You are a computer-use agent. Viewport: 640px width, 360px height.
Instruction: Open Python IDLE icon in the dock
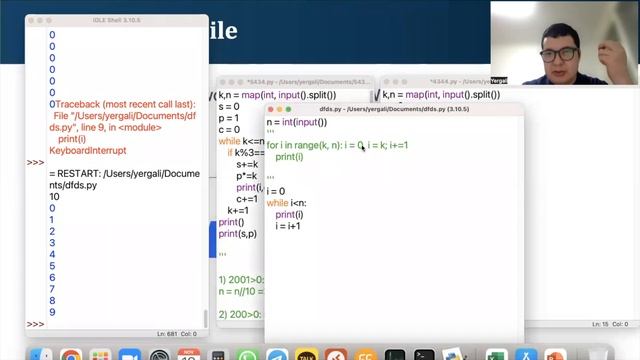point(454,355)
